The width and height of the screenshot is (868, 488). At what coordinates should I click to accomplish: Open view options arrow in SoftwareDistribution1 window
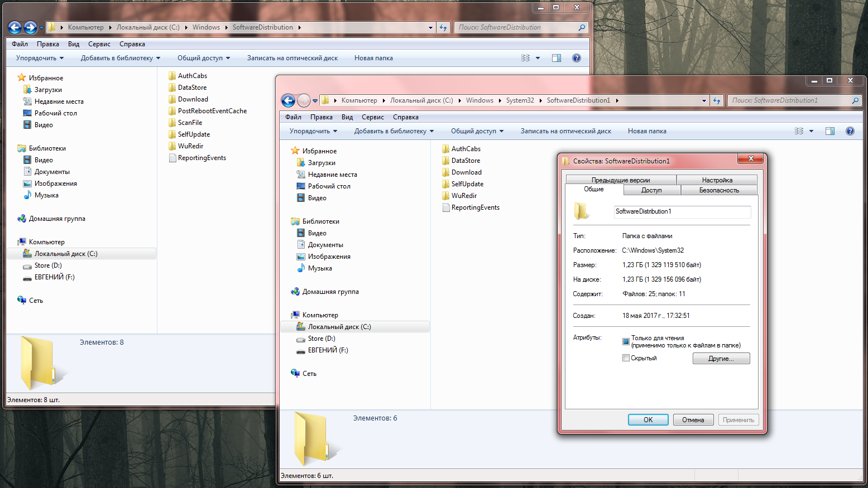pyautogui.click(x=811, y=131)
